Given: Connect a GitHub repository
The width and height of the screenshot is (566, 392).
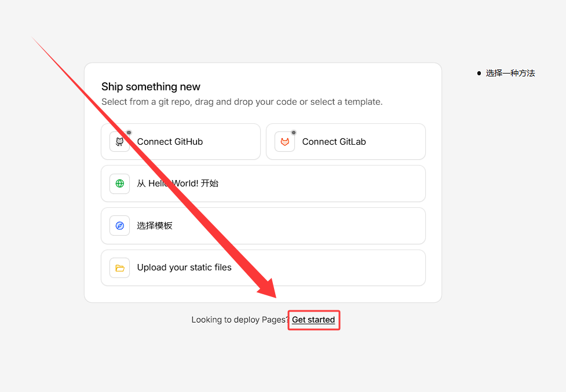Looking at the screenshot, I should 170,142.
